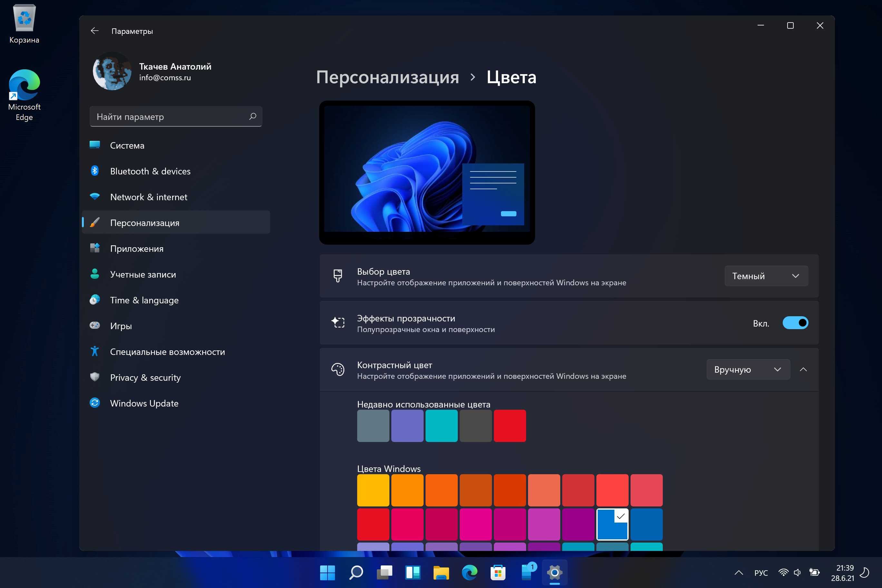Click the Игры sidebar icon
Viewport: 882px width, 588px height.
click(95, 326)
